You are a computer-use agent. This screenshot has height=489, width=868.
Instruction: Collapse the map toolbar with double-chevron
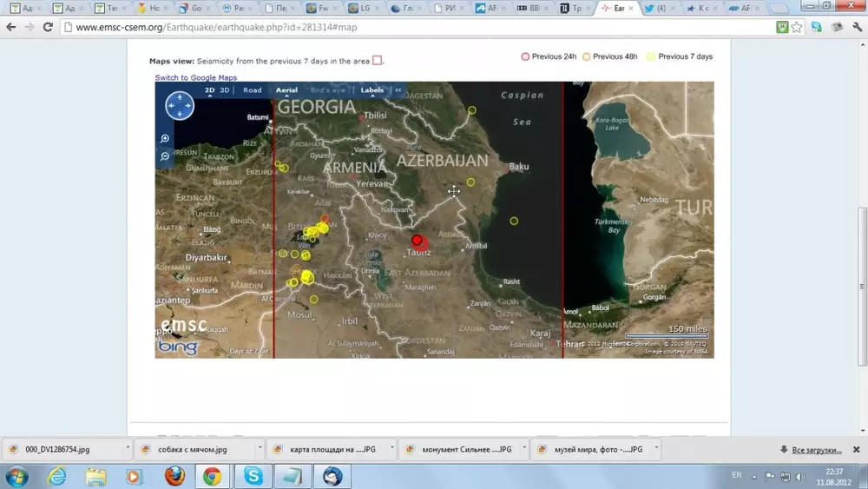398,90
